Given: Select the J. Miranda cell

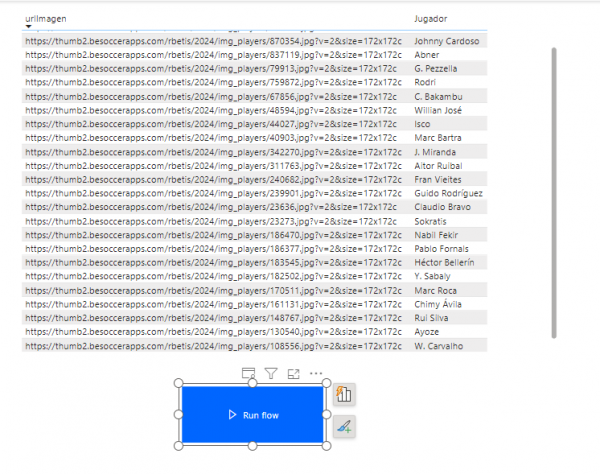Looking at the screenshot, I should click(435, 152).
